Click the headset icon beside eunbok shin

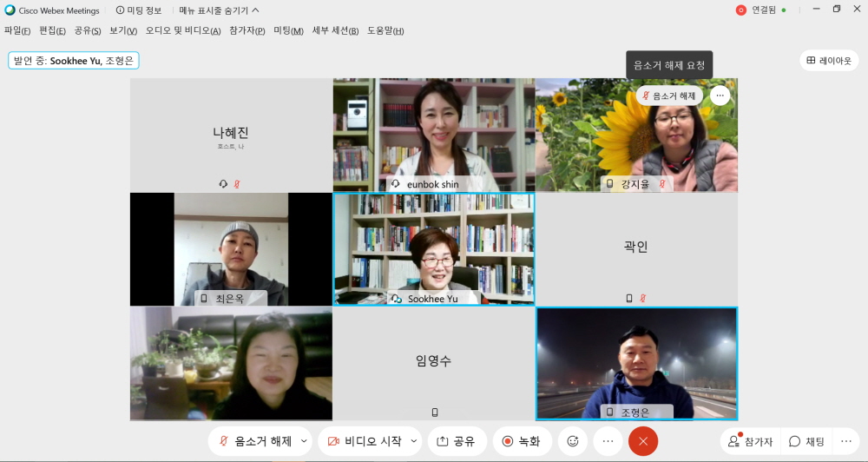tap(395, 184)
